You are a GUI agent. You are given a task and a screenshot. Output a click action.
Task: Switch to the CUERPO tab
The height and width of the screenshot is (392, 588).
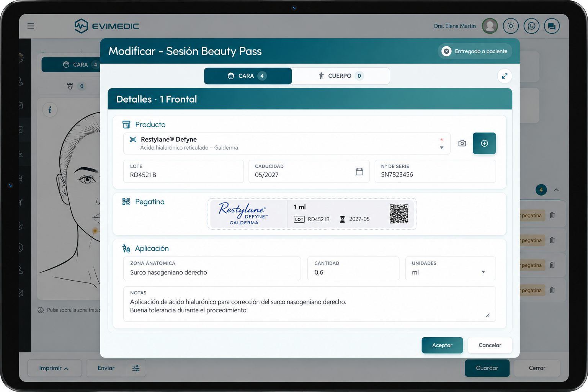click(x=341, y=76)
